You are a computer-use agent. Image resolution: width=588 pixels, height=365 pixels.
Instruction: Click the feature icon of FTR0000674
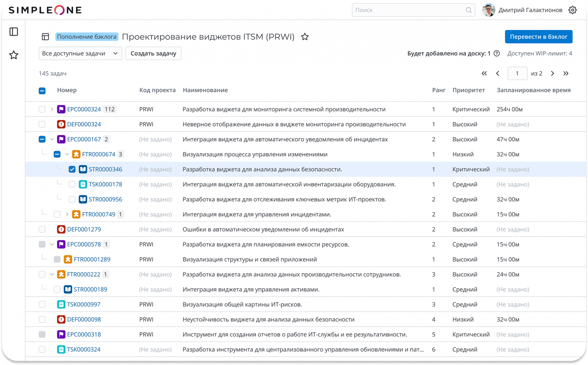click(77, 154)
